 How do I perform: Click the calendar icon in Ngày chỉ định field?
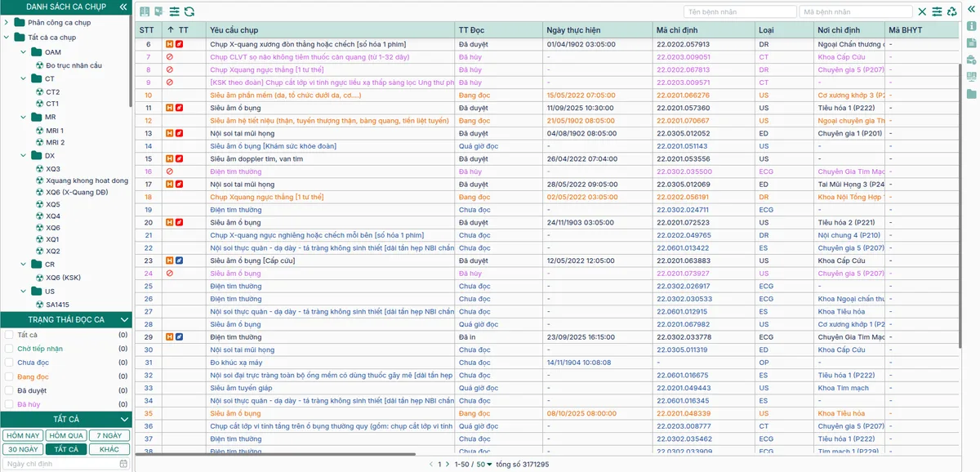(x=123, y=464)
